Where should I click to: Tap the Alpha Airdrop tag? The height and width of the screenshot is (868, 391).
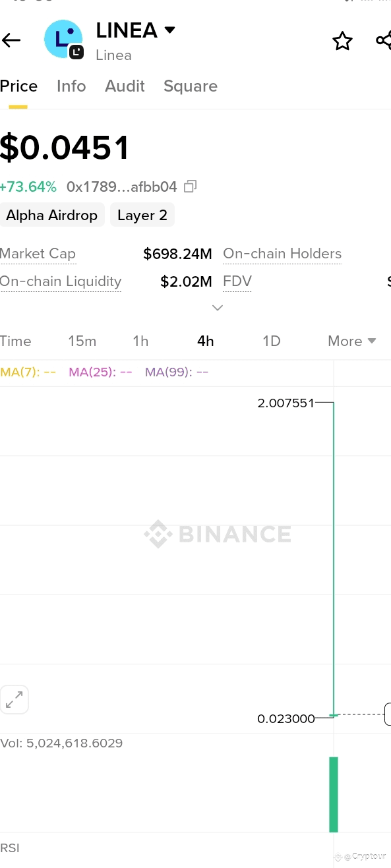[52, 215]
